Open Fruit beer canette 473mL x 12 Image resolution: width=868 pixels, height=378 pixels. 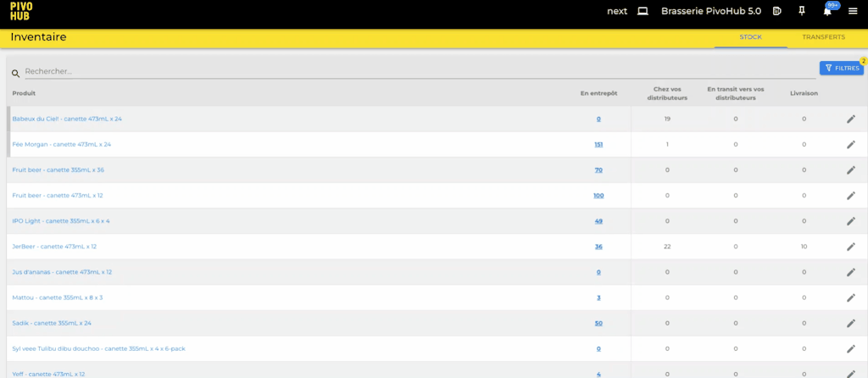pyautogui.click(x=58, y=196)
